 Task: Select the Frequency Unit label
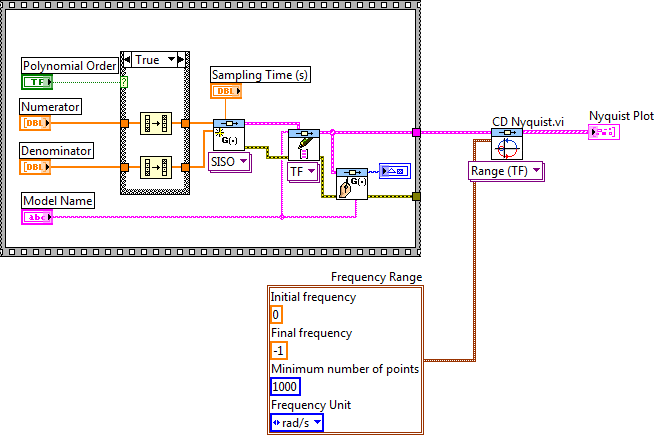tap(311, 405)
